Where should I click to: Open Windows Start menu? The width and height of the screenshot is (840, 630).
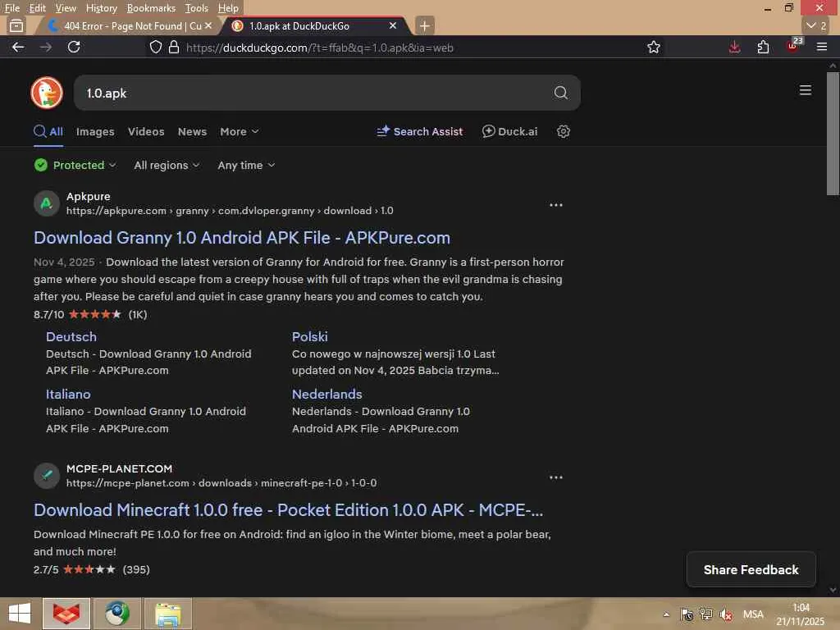click(x=20, y=614)
